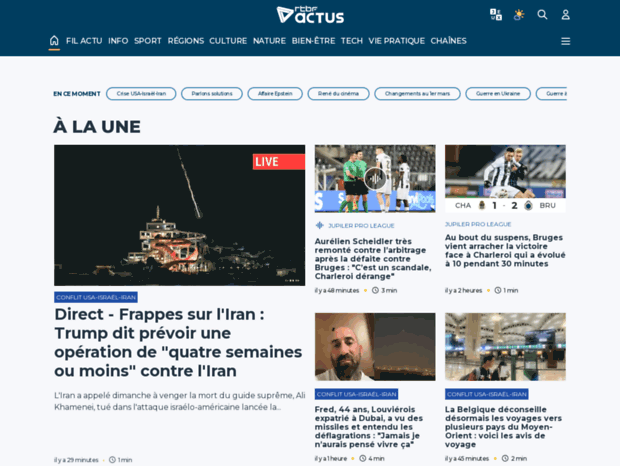Open the hamburger menu icon

click(x=565, y=41)
